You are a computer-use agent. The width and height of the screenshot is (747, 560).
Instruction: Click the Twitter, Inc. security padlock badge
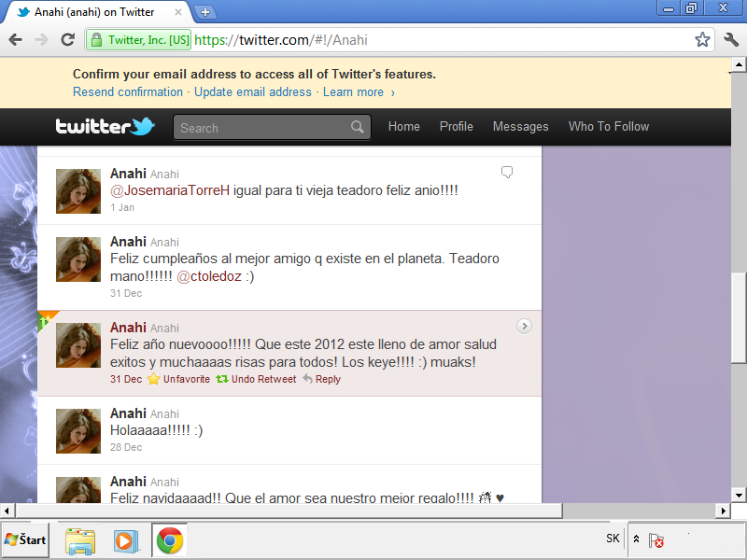(139, 40)
